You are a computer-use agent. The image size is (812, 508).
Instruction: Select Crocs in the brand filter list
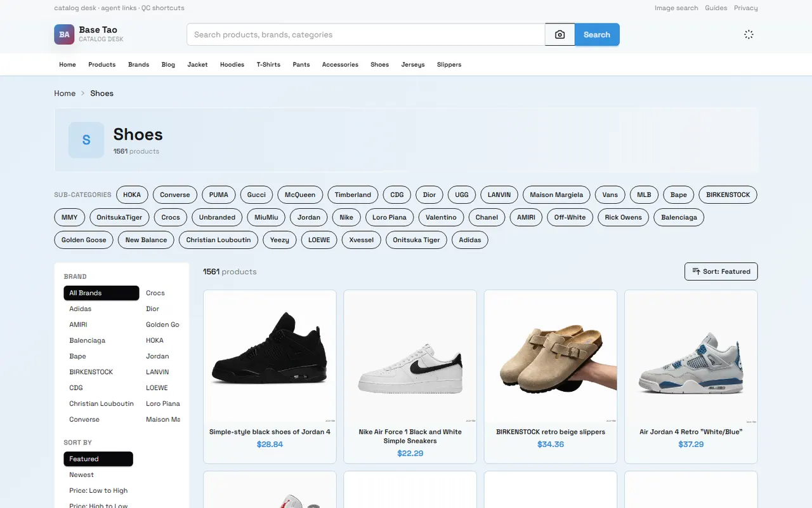155,293
